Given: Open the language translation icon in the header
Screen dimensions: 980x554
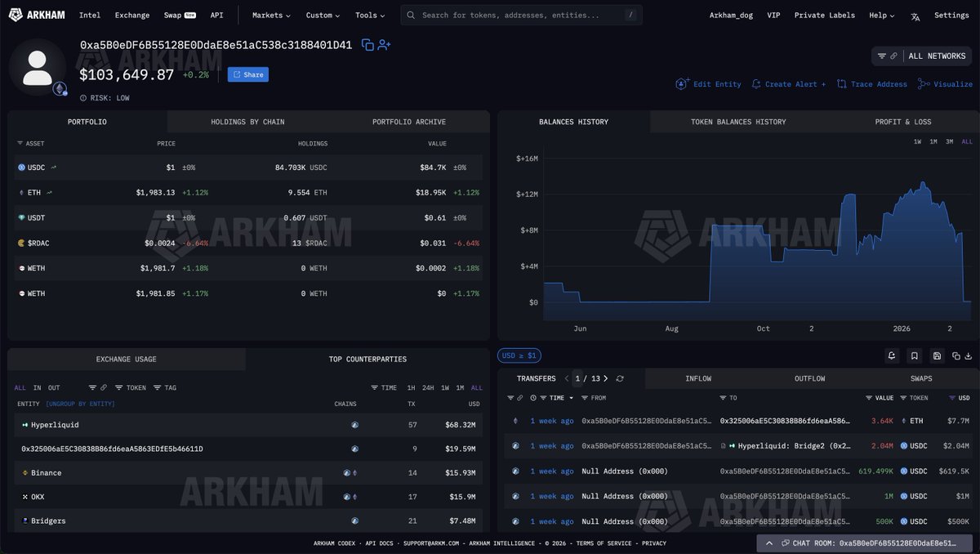Looking at the screenshot, I should 915,16.
